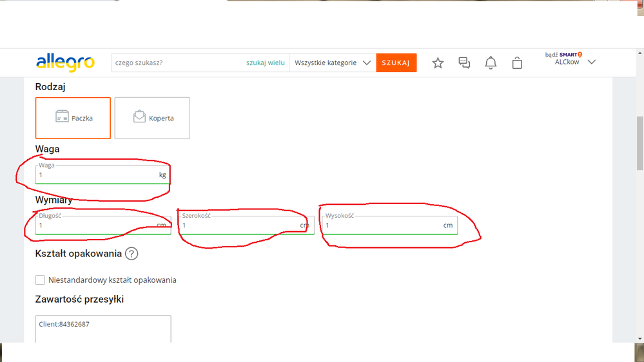Open messages chat icon
The height and width of the screenshot is (362, 644).
(x=464, y=62)
